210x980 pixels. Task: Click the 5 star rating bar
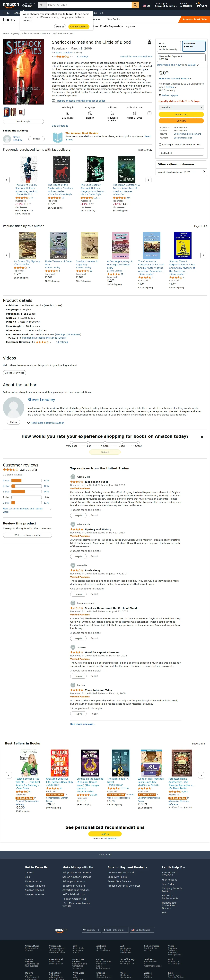click(x=26, y=481)
